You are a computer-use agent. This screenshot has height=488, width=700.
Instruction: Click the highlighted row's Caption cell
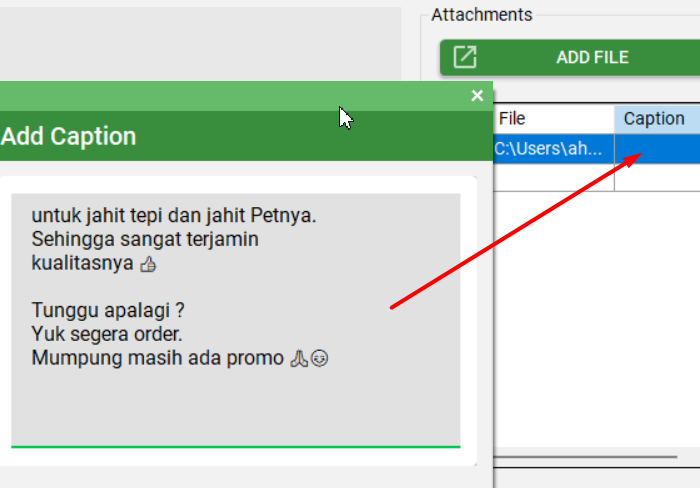click(657, 148)
